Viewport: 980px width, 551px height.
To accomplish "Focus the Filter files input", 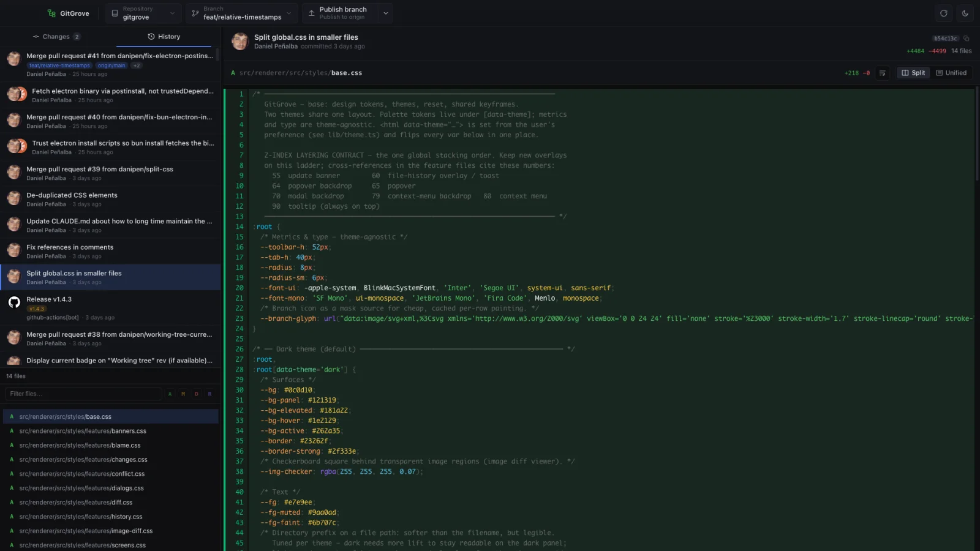I will [83, 394].
